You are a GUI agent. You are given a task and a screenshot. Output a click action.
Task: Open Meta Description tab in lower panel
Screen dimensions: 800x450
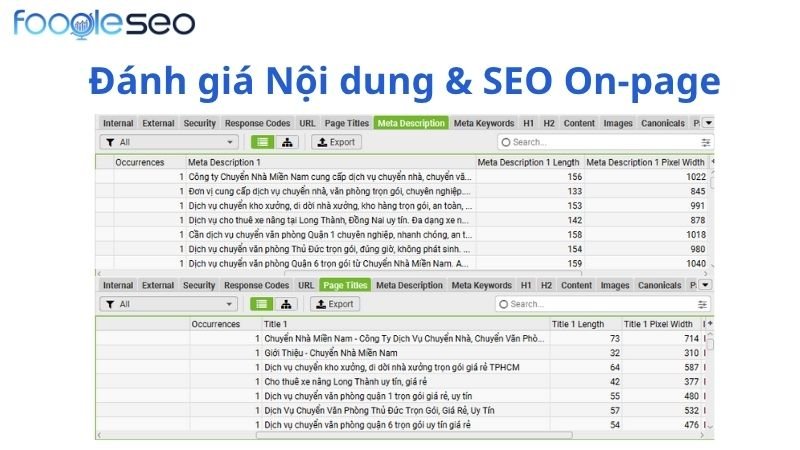(409, 285)
